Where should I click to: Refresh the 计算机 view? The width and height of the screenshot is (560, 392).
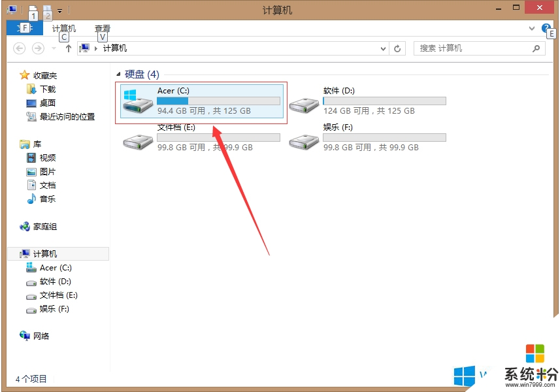(x=397, y=48)
